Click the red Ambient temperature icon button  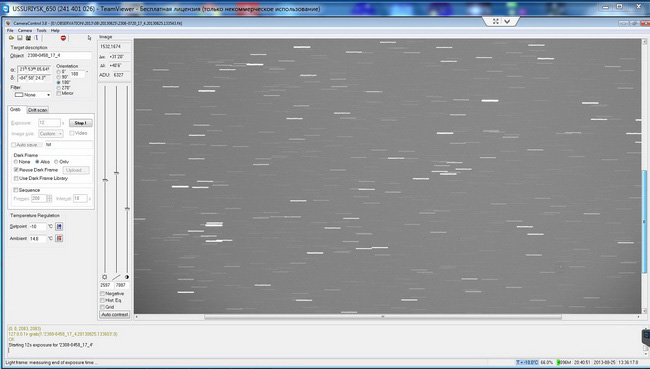point(59,238)
